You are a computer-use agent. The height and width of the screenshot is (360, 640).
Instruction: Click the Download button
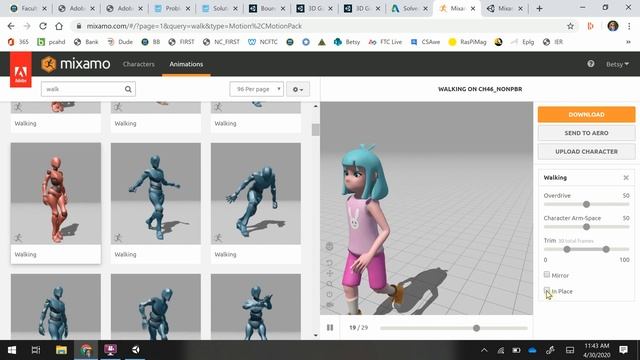coord(587,115)
